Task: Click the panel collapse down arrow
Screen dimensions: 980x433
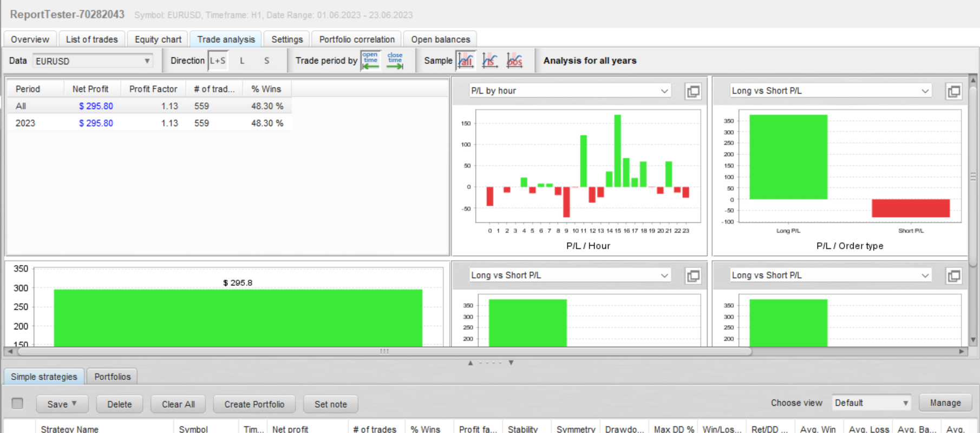Action: [511, 363]
